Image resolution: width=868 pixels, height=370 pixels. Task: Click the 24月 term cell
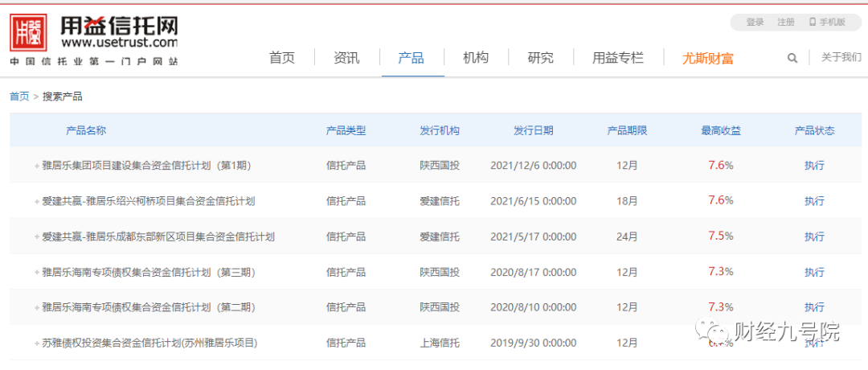627,237
